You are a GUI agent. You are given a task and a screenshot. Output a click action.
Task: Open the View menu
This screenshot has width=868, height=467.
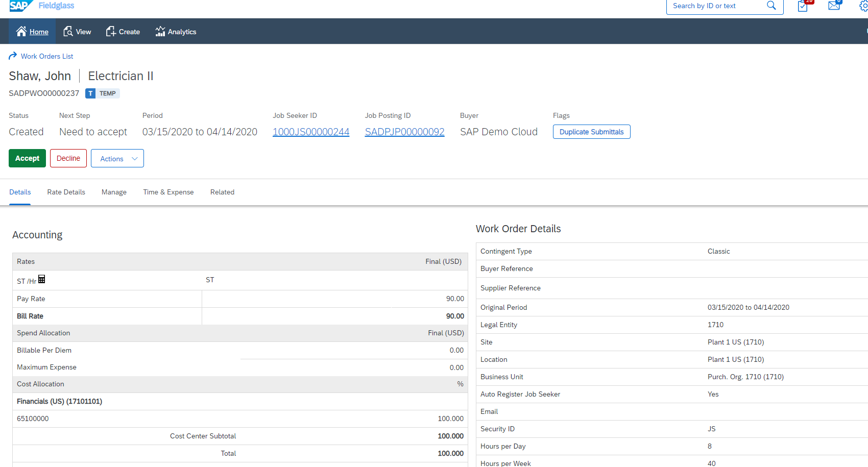pos(77,32)
